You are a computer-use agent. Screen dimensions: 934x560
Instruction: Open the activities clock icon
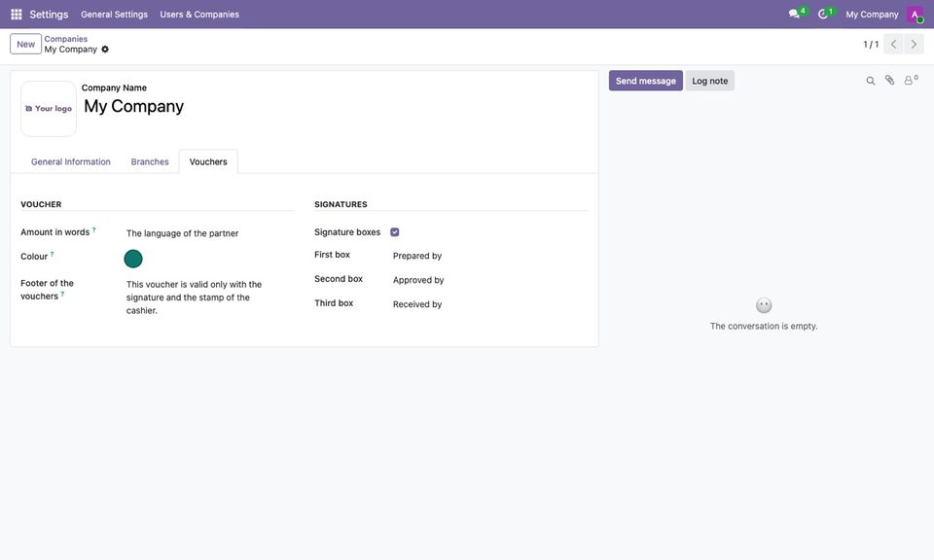(823, 14)
